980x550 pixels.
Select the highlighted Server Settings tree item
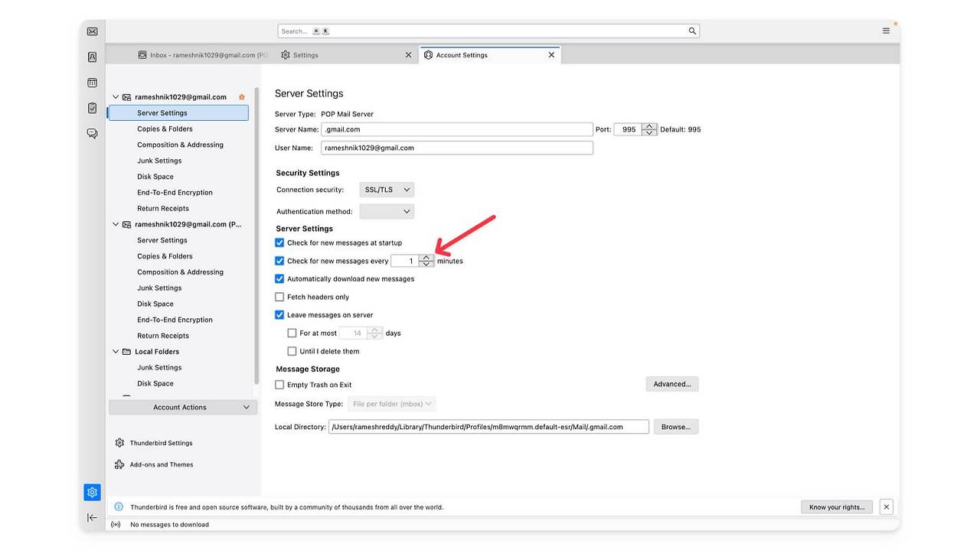click(178, 113)
